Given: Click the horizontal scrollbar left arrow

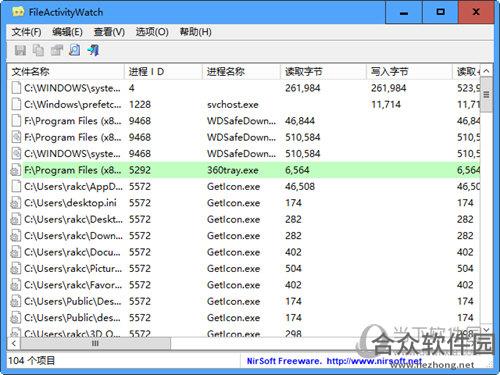Looking at the screenshot, I should click(x=14, y=343).
